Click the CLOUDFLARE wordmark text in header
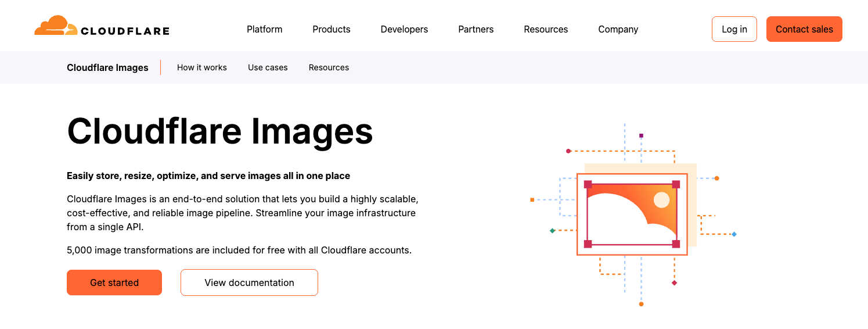The height and width of the screenshot is (329, 868). (x=125, y=31)
